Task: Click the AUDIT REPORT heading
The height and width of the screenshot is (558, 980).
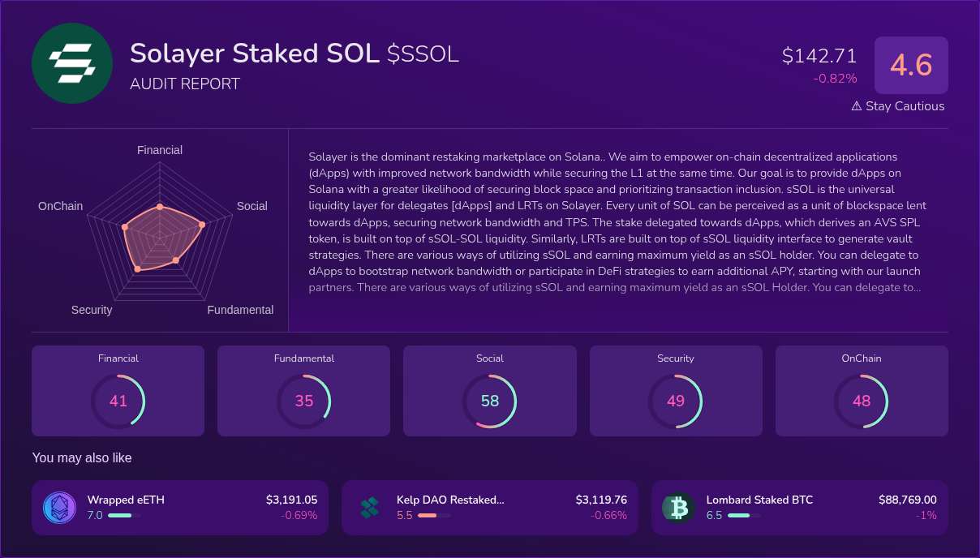Action: [x=185, y=84]
